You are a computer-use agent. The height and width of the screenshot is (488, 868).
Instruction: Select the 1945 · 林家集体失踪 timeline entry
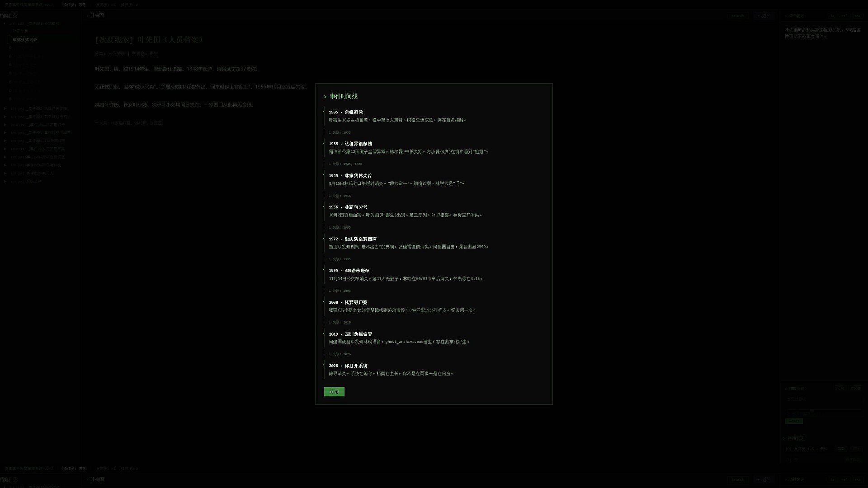tap(350, 175)
